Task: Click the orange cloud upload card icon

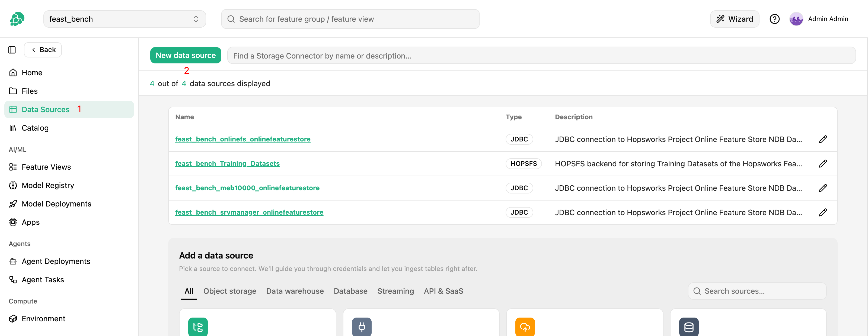Action: tap(525, 327)
